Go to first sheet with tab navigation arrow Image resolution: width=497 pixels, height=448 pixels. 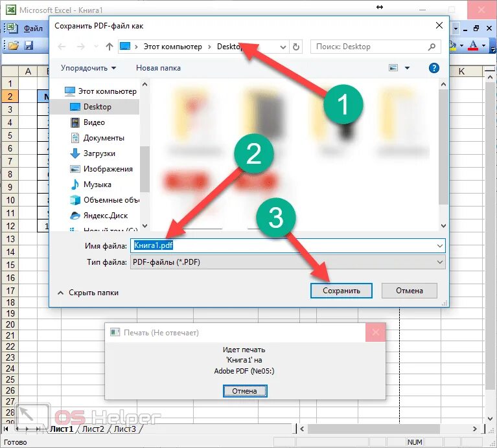pos(6,429)
